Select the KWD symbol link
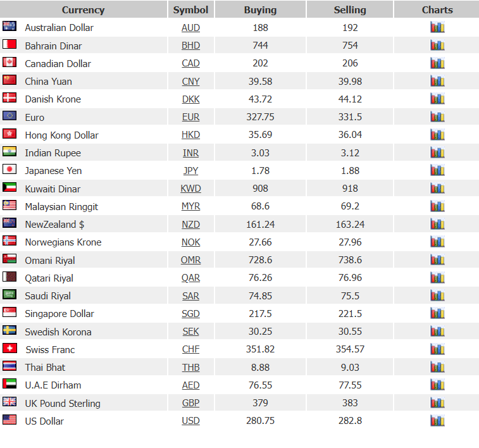The height and width of the screenshot is (448, 479). tap(190, 189)
